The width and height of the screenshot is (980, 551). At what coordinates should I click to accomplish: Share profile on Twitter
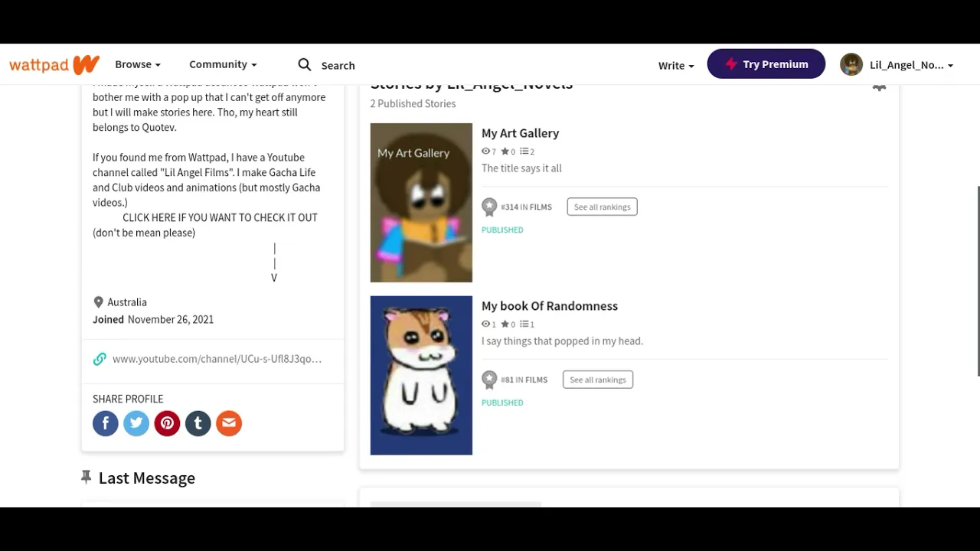[x=136, y=423]
